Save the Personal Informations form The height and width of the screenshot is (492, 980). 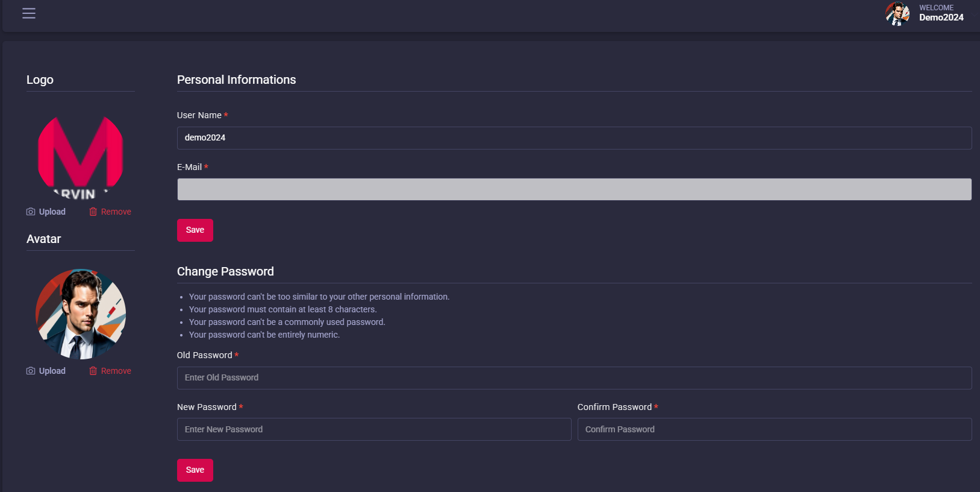tap(195, 230)
